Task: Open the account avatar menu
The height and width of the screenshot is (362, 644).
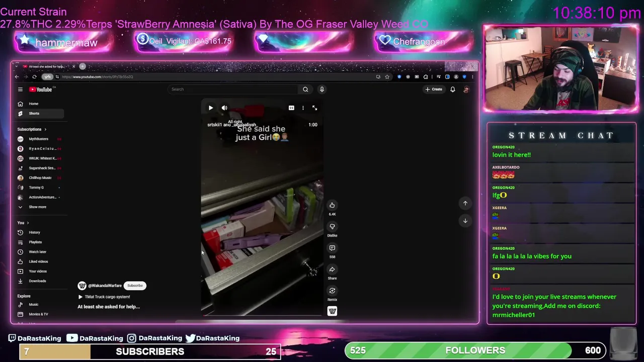Action: (466, 89)
